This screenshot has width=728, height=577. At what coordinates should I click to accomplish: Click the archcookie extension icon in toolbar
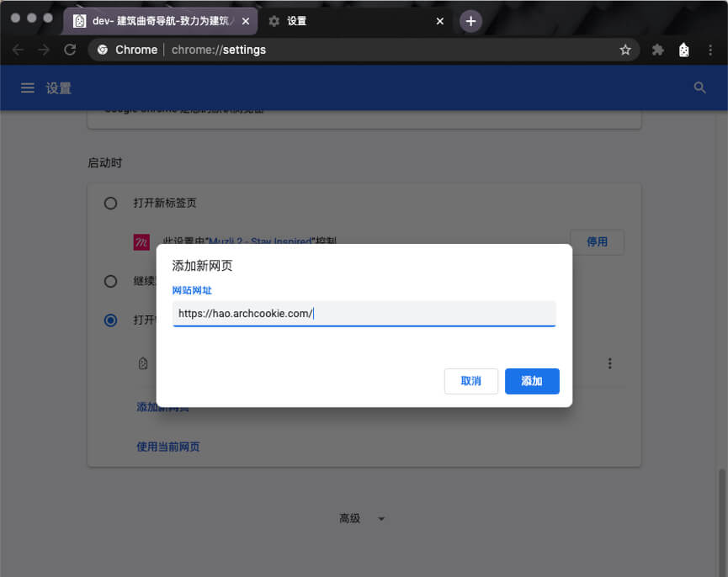684,50
